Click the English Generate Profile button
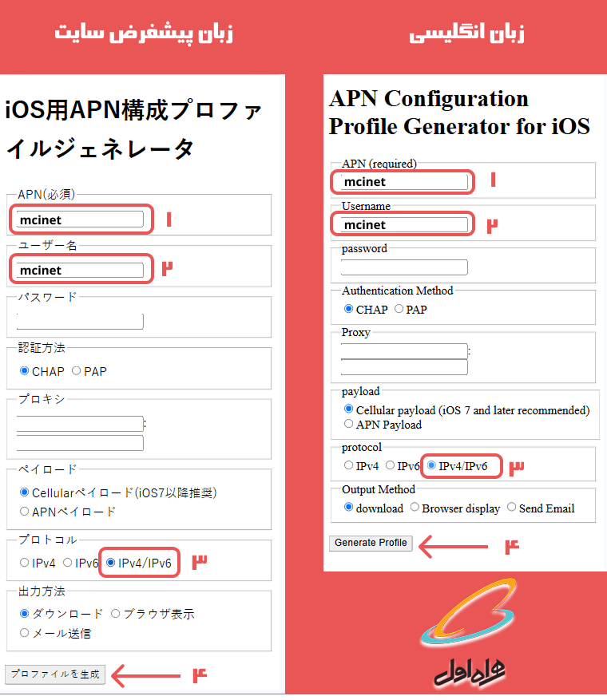The width and height of the screenshot is (607, 700). click(371, 543)
